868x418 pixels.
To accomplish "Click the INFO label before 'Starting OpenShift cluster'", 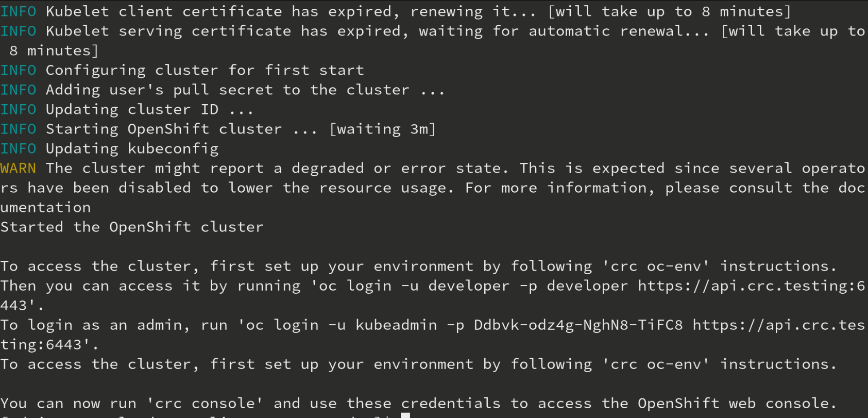I will (x=18, y=129).
